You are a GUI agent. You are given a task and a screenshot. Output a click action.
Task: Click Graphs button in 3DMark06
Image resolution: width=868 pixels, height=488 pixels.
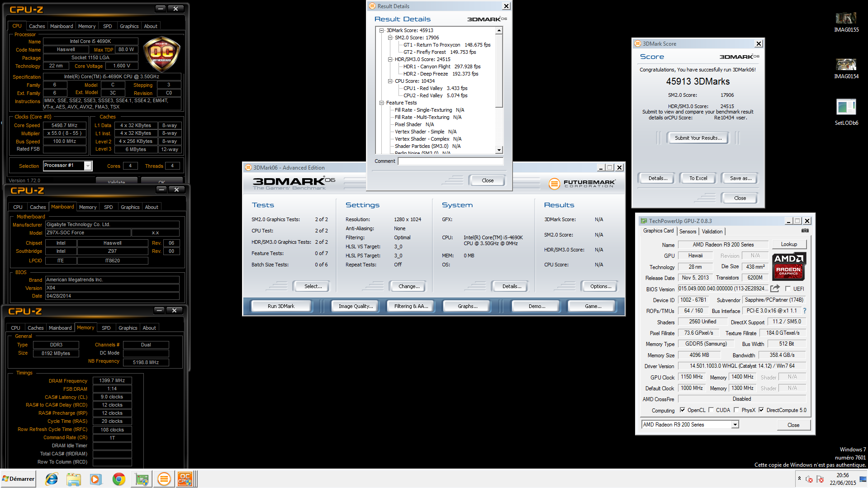pos(467,306)
